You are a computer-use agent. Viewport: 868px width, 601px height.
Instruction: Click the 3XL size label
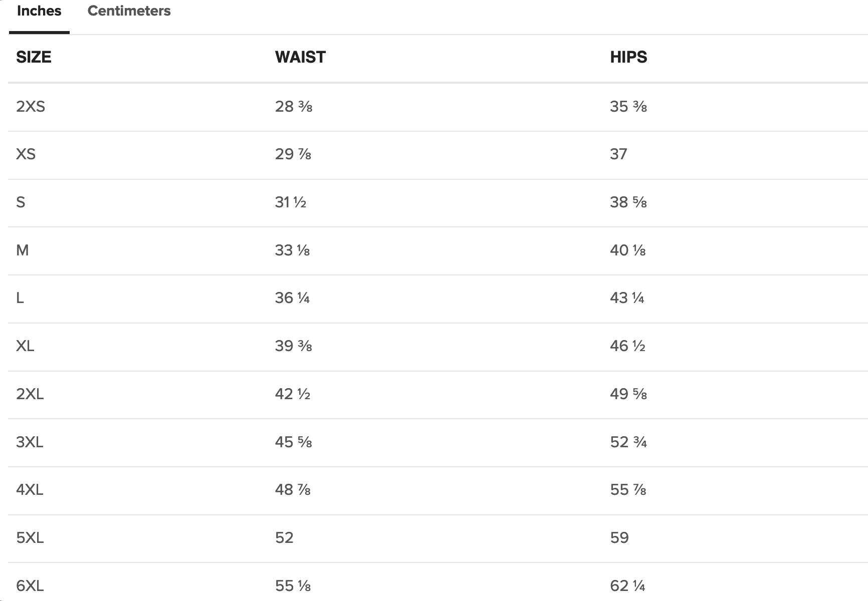(30, 442)
